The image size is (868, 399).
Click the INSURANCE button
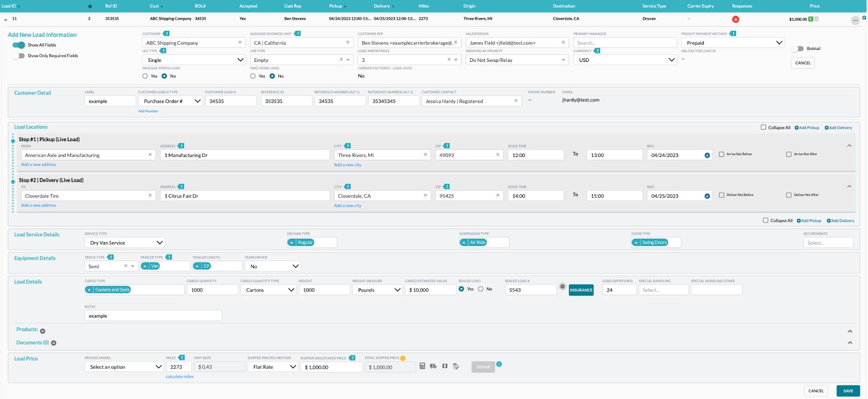pyautogui.click(x=581, y=290)
